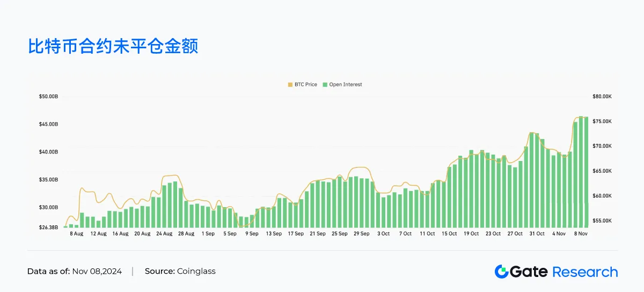Click the $65.00K right axis label
This screenshot has height=292, width=644.
pos(602,171)
